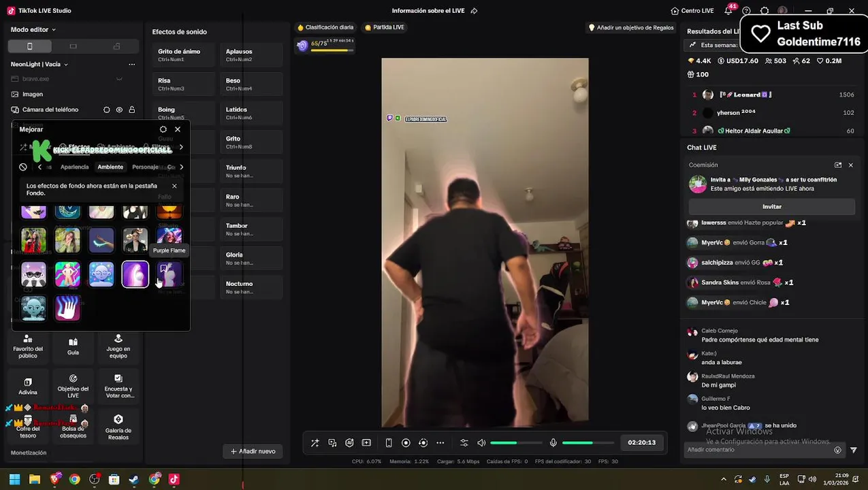The width and height of the screenshot is (868, 490).
Task: Open notifications bell with 41 badge
Action: click(x=728, y=11)
